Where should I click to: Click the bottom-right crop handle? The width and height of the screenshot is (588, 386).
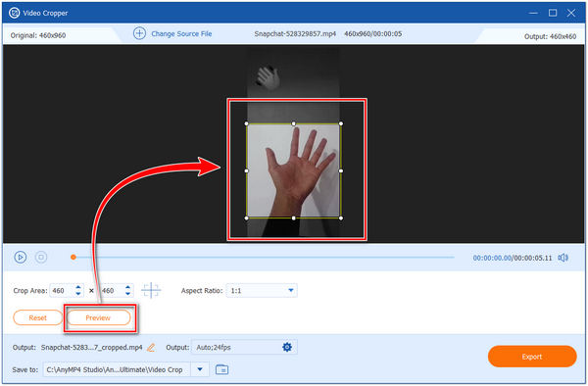tap(341, 218)
